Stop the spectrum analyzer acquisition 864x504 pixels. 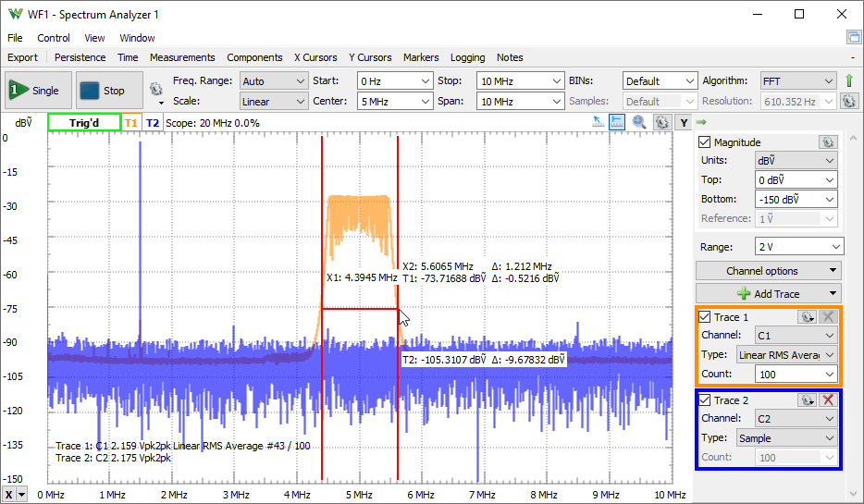pyautogui.click(x=102, y=91)
